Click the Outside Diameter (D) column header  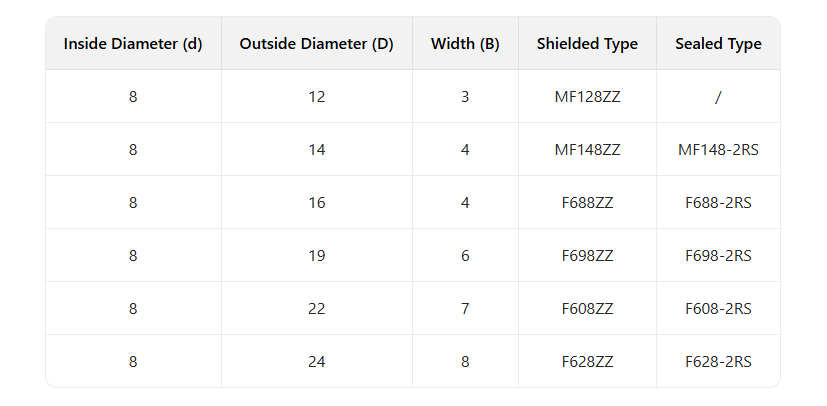pyautogui.click(x=316, y=44)
